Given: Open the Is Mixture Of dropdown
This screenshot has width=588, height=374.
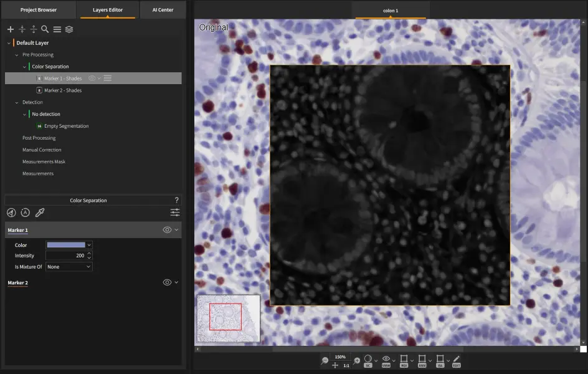Looking at the screenshot, I should (69, 267).
